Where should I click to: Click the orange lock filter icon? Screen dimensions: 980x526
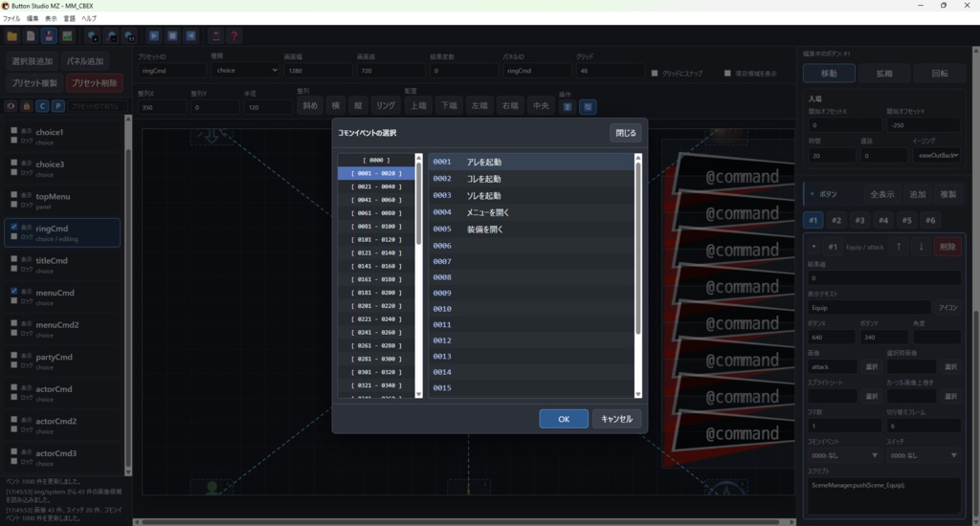pyautogui.click(x=26, y=106)
